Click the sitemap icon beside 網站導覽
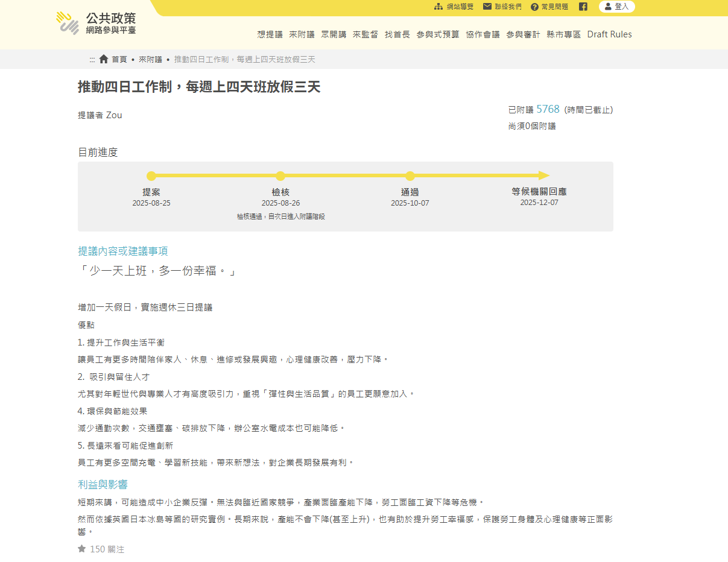728x562 pixels. [x=438, y=7]
